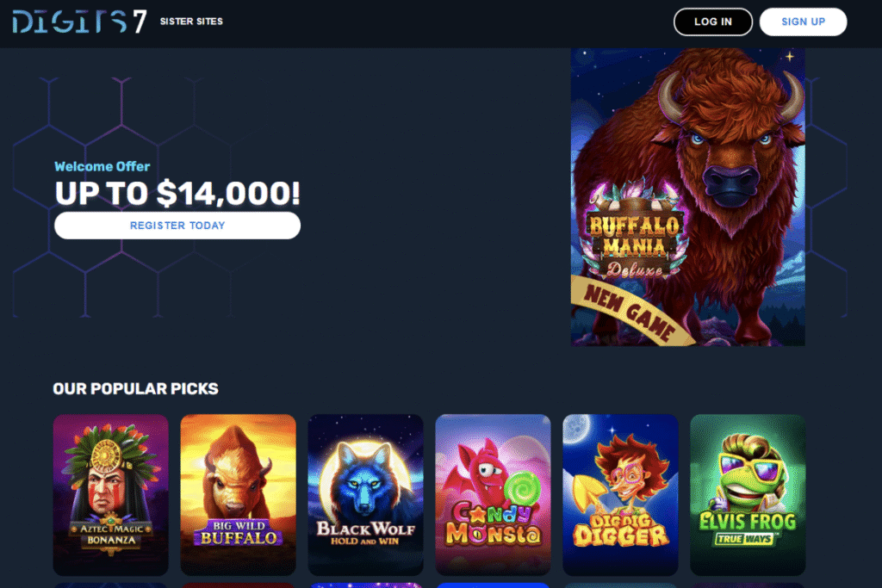The image size is (882, 588).
Task: Launch Elvis Frog True Ways game
Action: 748,495
